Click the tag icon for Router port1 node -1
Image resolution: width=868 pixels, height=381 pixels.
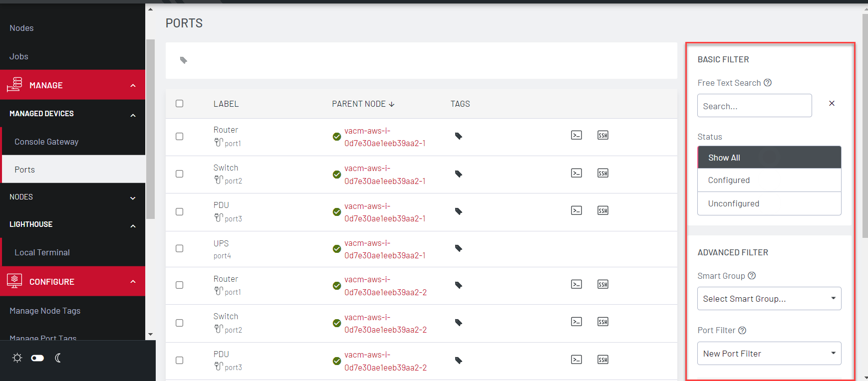459,136
